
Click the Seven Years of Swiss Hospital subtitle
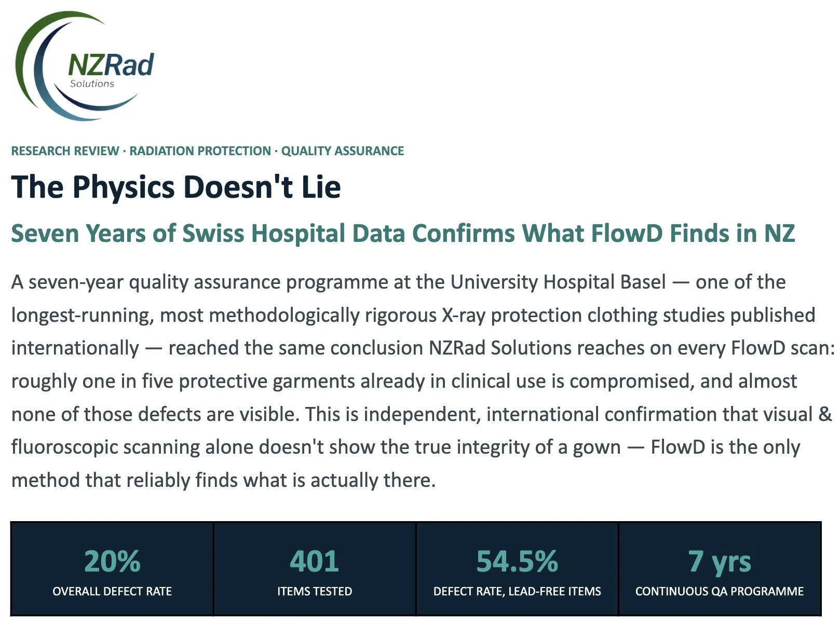403,234
